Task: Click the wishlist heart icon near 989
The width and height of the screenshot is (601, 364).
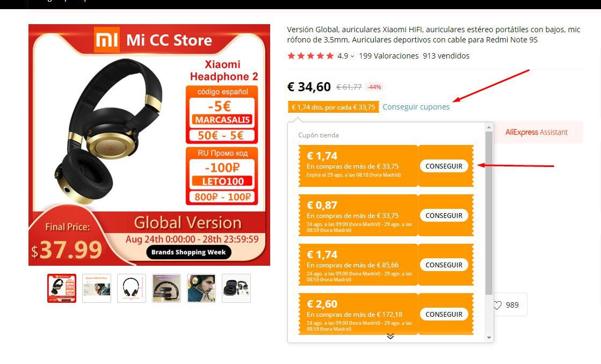Action: click(x=497, y=305)
